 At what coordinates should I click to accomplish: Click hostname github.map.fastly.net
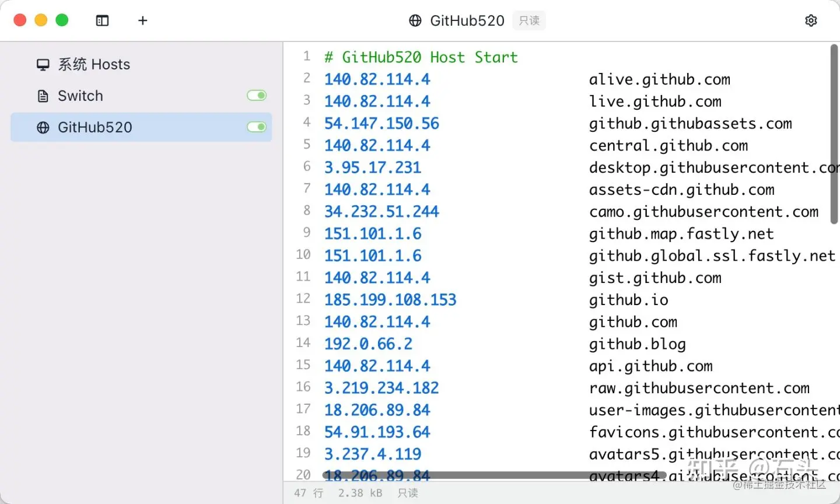(x=681, y=234)
